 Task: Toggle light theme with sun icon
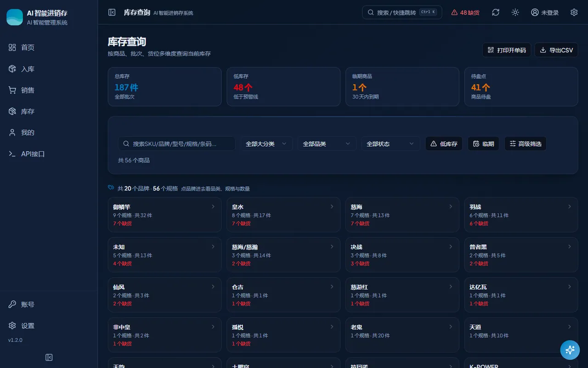515,12
